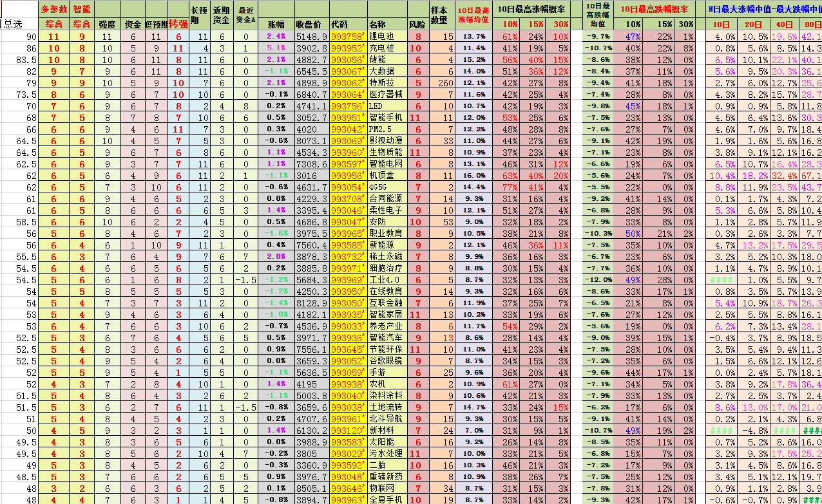
Task: Select the 10日最高涨幅均值 header
Action: pyautogui.click(x=473, y=15)
